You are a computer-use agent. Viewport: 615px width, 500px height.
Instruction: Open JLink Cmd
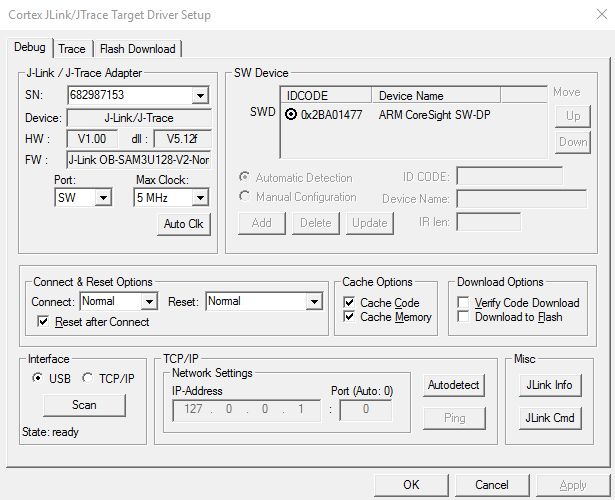tap(550, 418)
